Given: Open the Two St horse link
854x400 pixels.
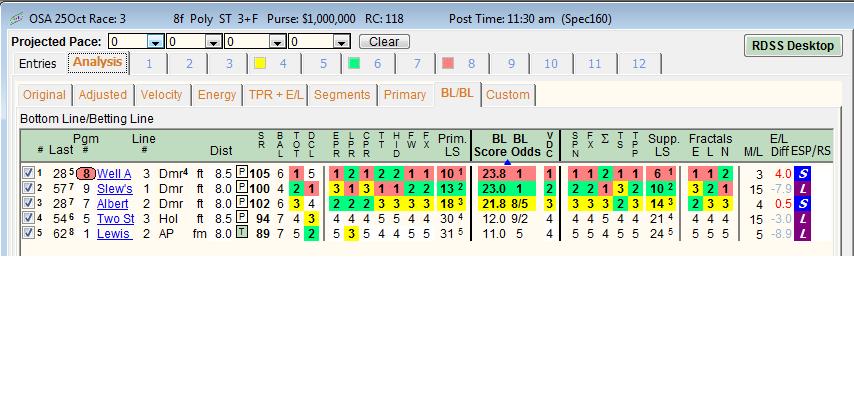Looking at the screenshot, I should (115, 219).
